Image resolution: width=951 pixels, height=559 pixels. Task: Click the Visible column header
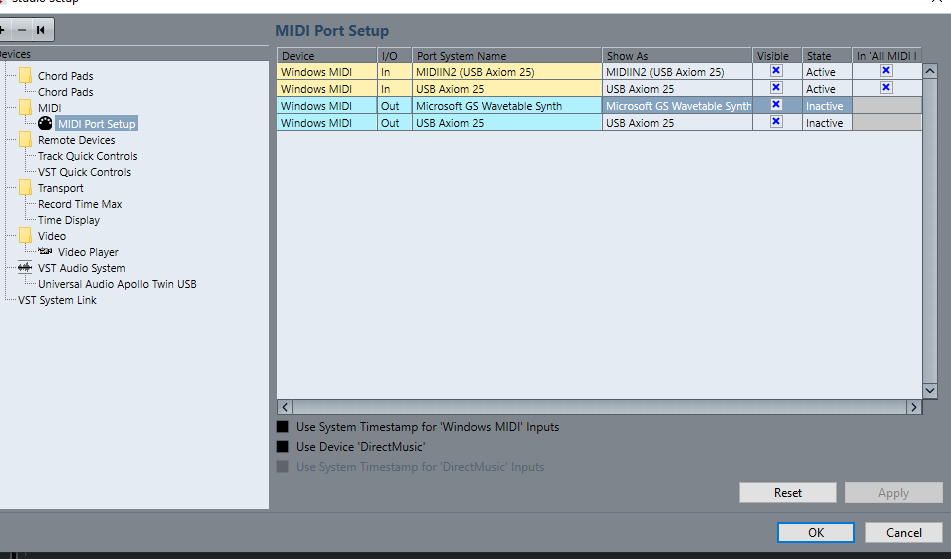click(x=777, y=56)
